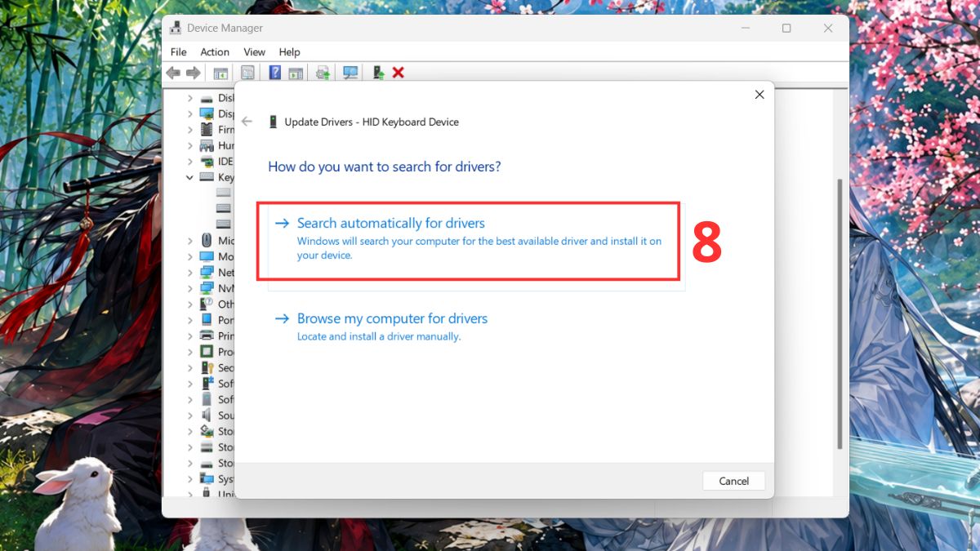Click the Scan for hardware changes monitor icon
This screenshot has width=980, height=551.
[x=350, y=73]
